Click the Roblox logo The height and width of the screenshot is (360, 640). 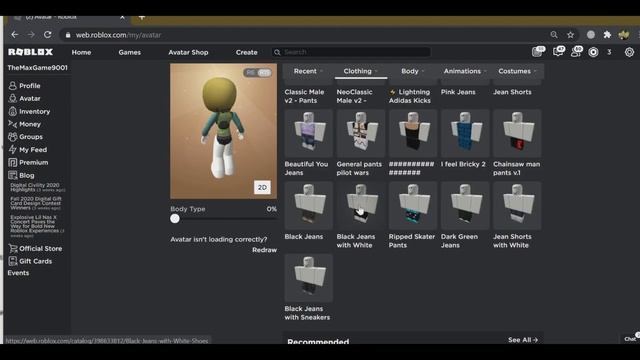(31, 52)
